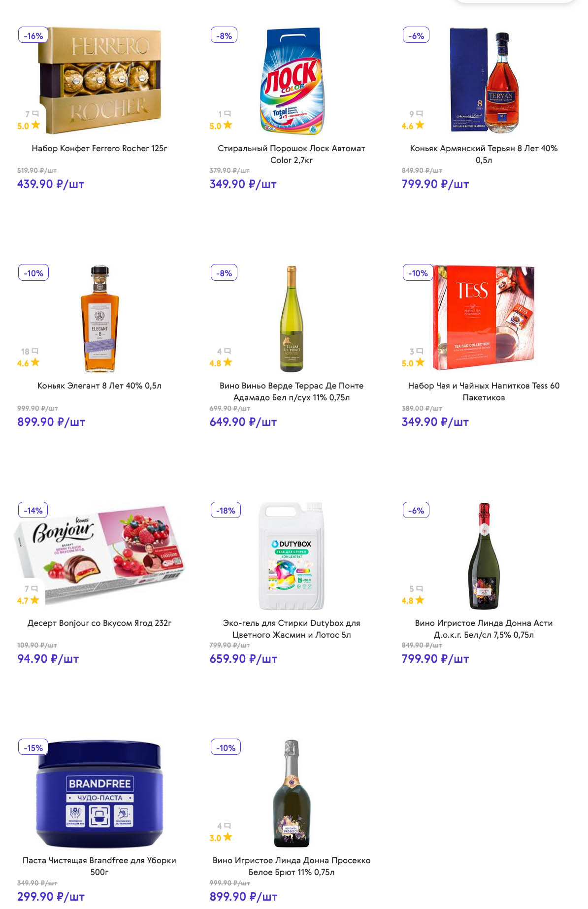
Task: Open the Brandfree cleaning paste image
Action: 99,793
